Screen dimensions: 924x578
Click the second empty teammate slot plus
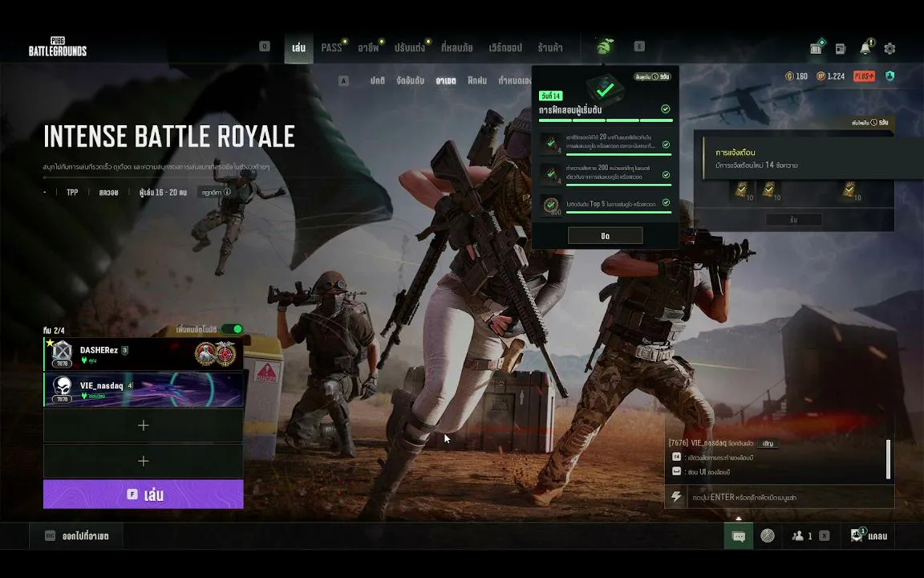pyautogui.click(x=144, y=462)
